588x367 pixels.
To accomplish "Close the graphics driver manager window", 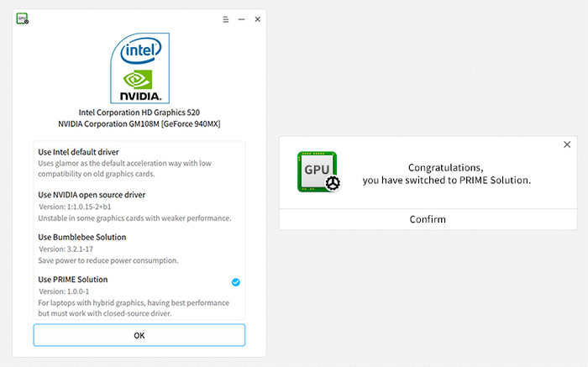I will (x=256, y=18).
